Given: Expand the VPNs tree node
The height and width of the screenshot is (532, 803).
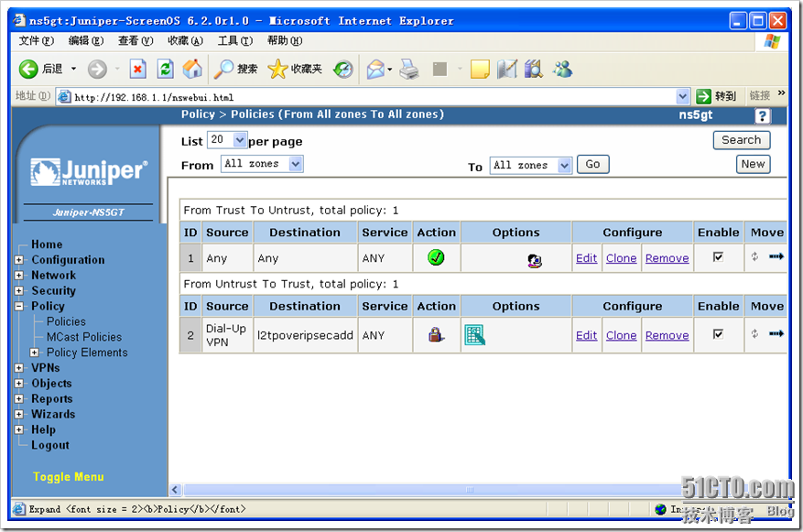Looking at the screenshot, I should click(x=19, y=367).
